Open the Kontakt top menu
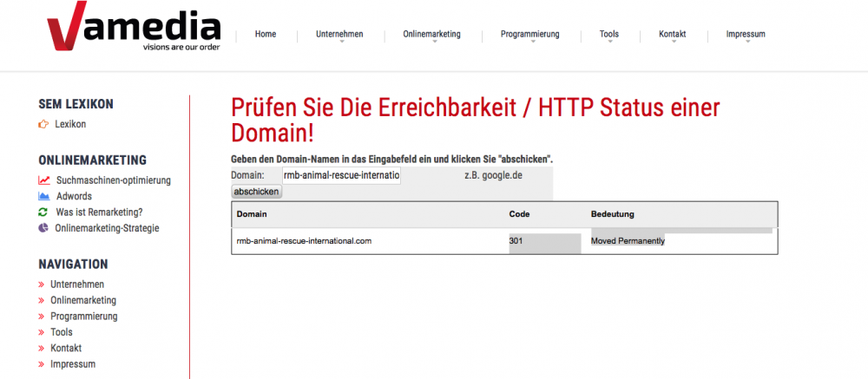Screen dimensions: 868x379 click(673, 35)
